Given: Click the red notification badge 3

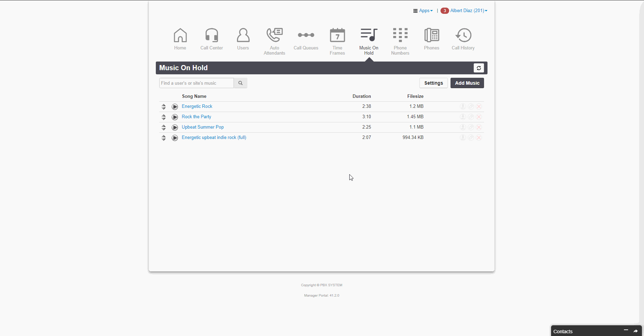Looking at the screenshot, I should coord(445,11).
